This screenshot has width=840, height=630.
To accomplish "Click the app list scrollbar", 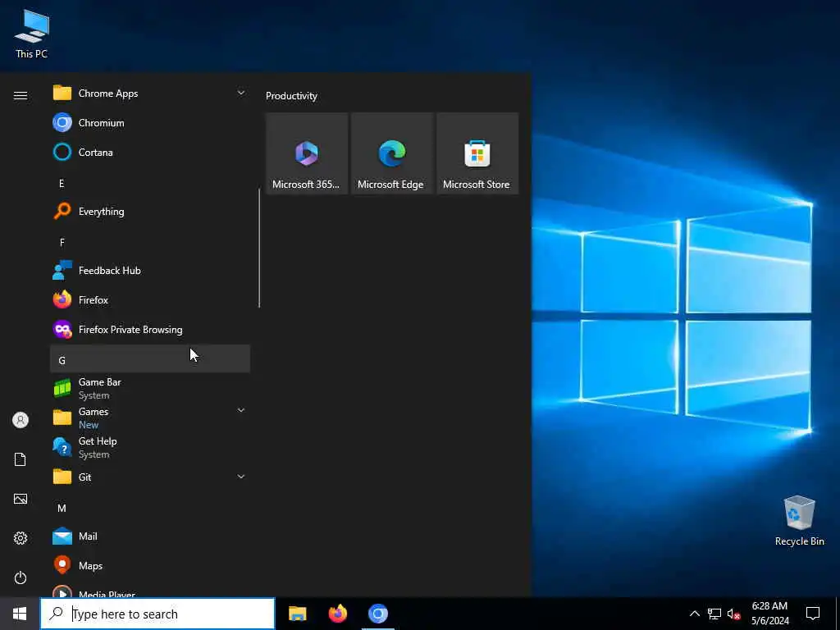I will (259, 248).
